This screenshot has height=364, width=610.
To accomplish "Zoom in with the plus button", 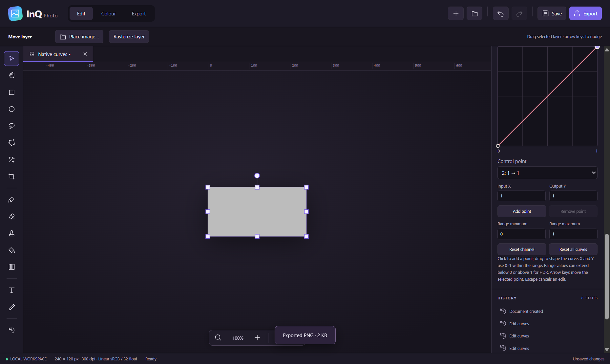I will pyautogui.click(x=257, y=338).
